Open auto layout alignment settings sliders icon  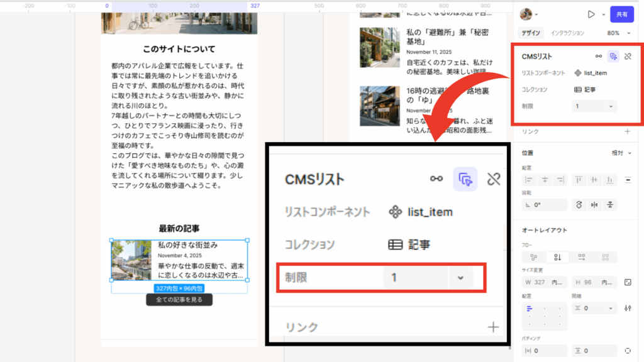(627, 308)
